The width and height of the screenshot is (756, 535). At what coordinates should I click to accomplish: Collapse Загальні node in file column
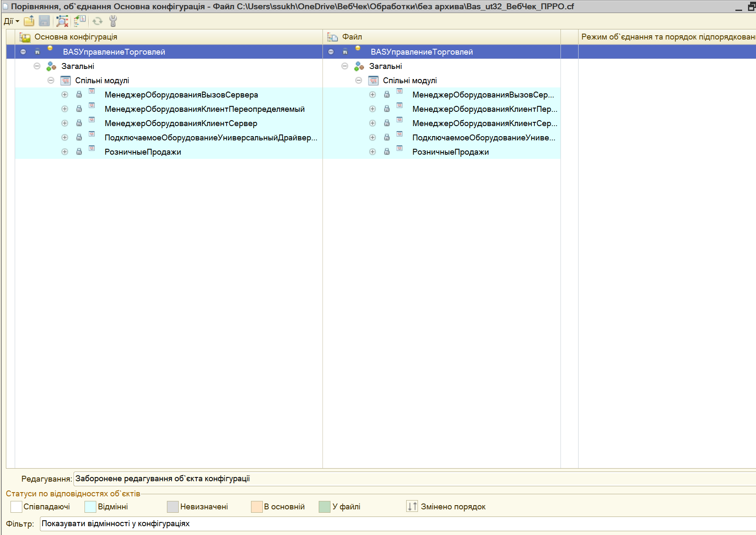(345, 66)
